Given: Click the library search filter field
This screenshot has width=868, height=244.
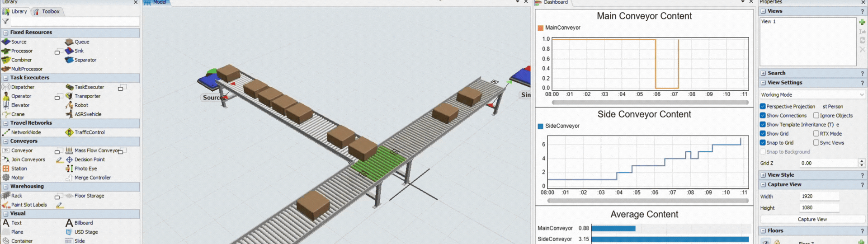Looking at the screenshot, I should coord(75,21).
